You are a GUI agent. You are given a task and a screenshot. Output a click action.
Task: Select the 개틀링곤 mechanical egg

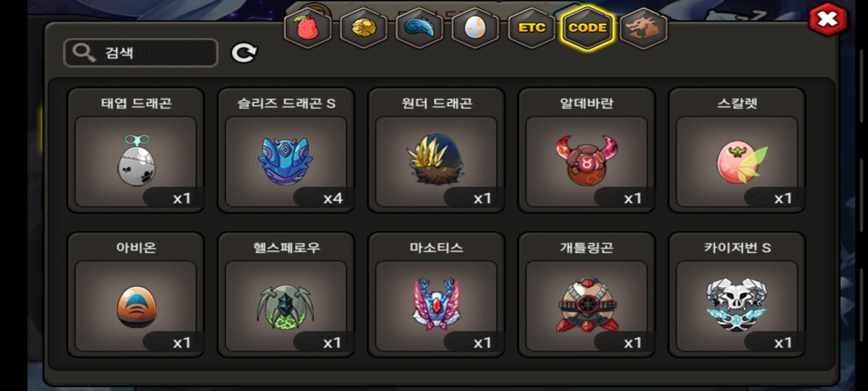pos(587,295)
